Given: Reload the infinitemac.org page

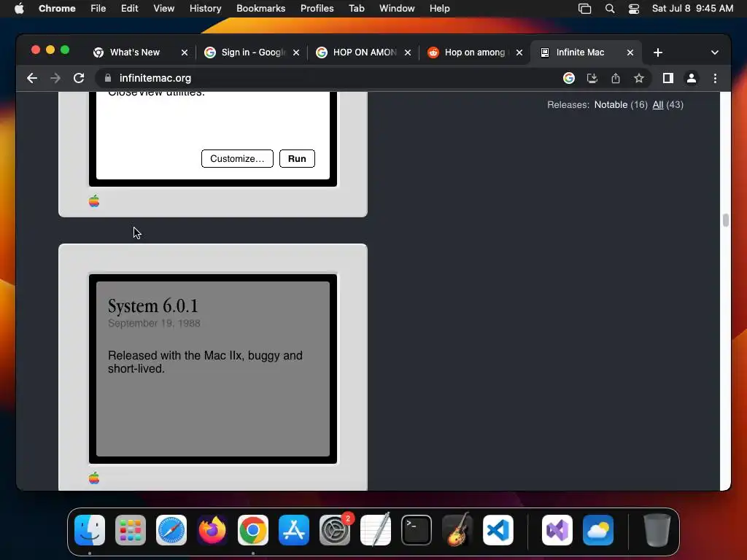Looking at the screenshot, I should [x=79, y=78].
